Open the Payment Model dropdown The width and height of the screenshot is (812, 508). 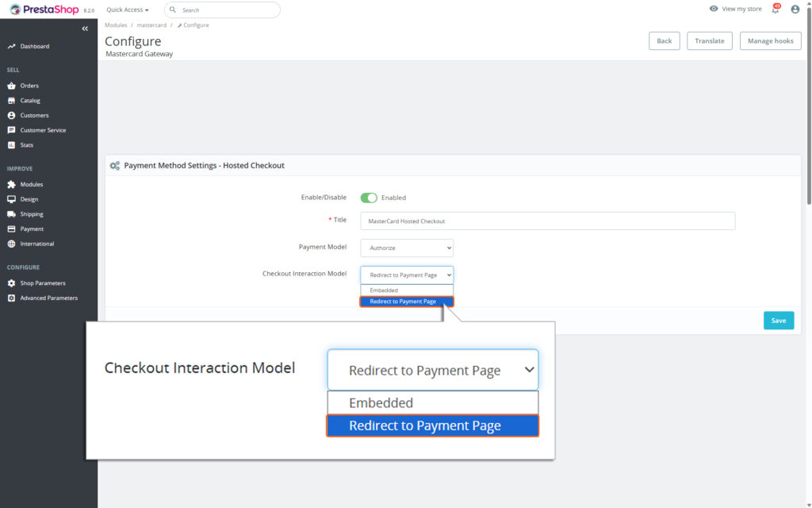coord(407,248)
